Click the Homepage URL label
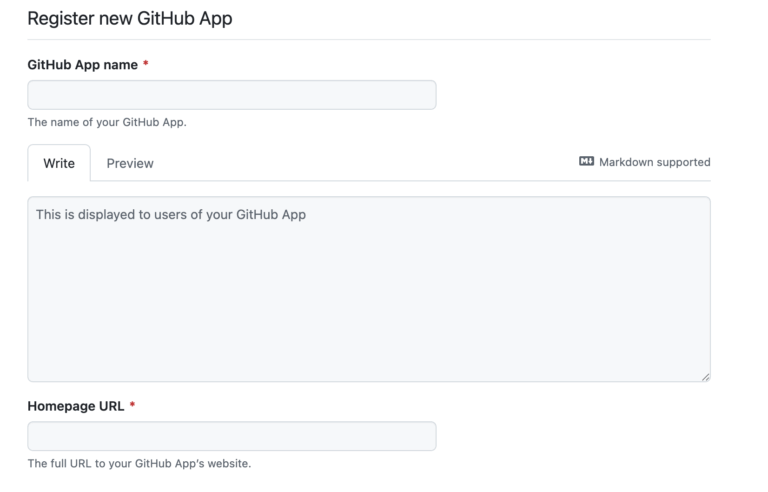The height and width of the screenshot is (492, 768). click(x=76, y=406)
